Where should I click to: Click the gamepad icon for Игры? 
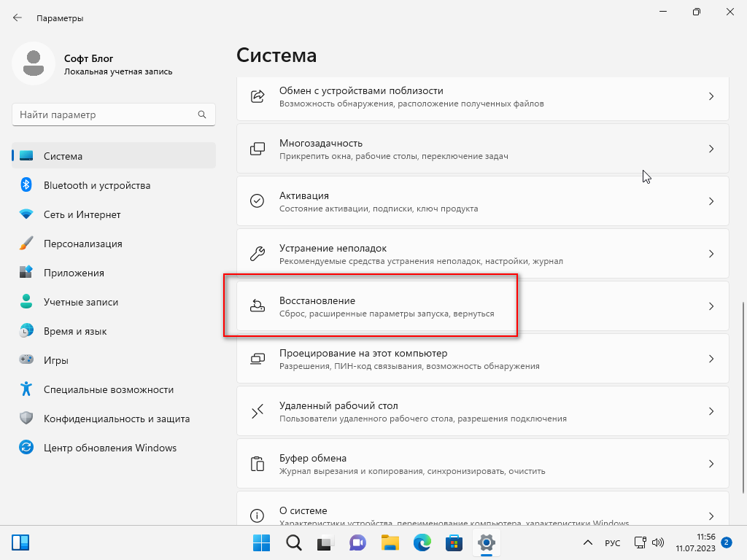26,359
